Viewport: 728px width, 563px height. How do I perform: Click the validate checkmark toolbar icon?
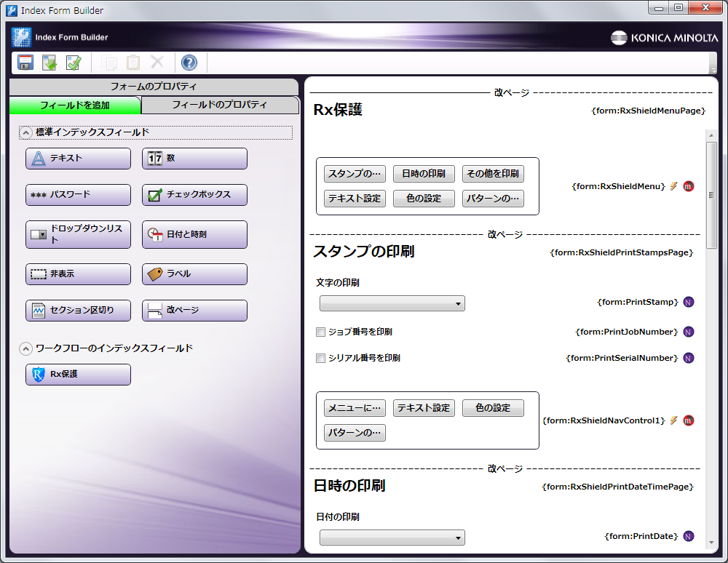click(74, 62)
